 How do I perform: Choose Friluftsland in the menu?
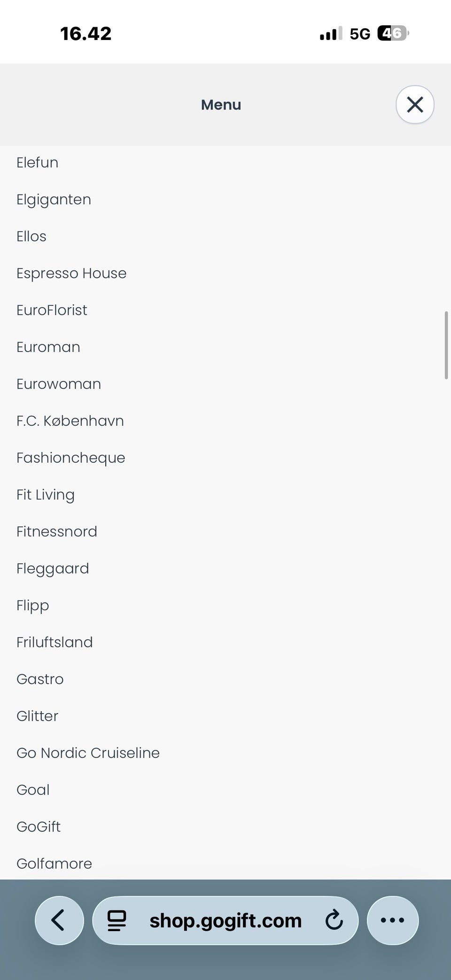(54, 642)
